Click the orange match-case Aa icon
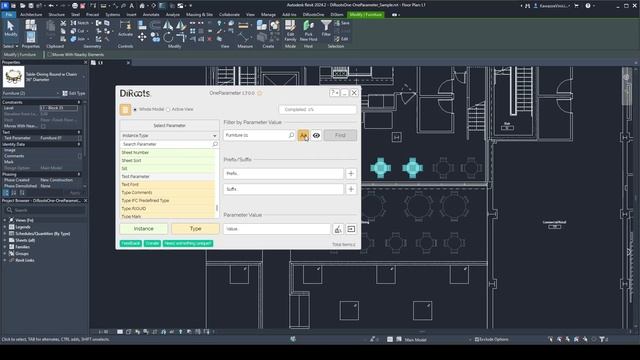 [303, 136]
